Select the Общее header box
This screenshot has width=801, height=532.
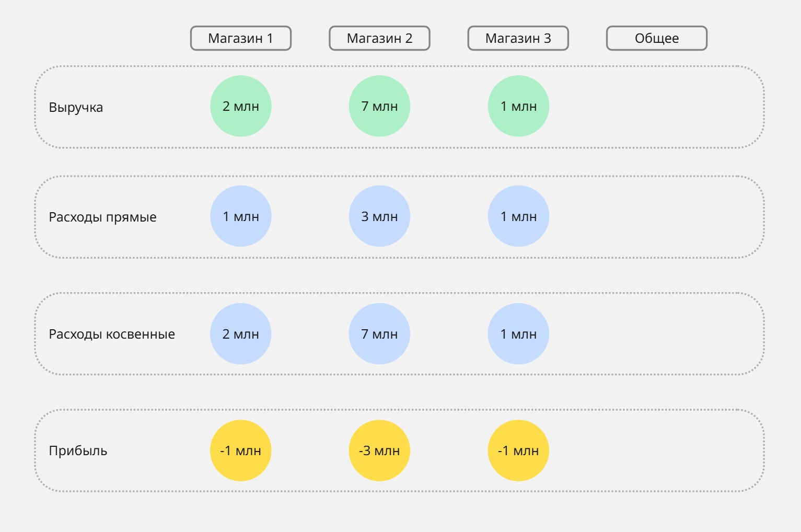tap(657, 38)
